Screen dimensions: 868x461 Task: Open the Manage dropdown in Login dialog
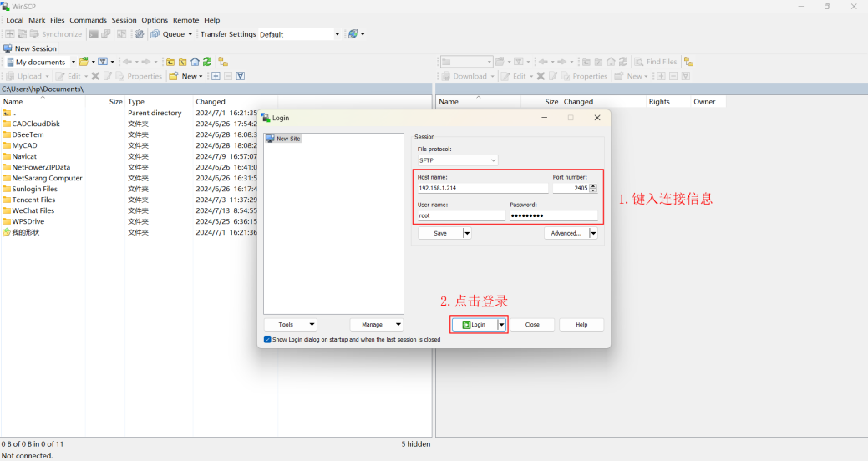[x=377, y=324]
